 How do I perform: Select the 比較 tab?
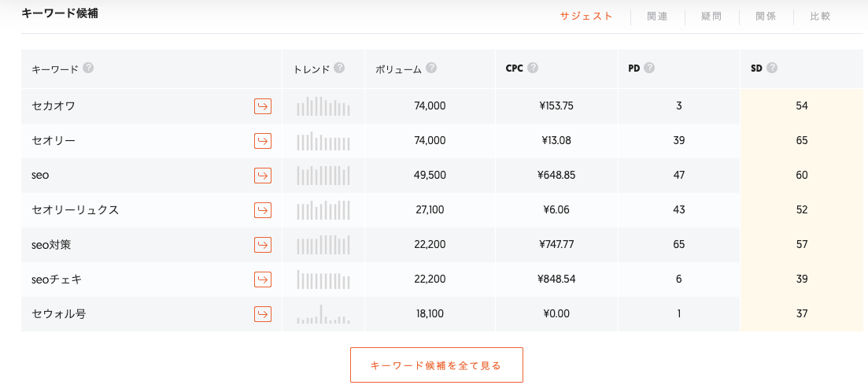(820, 17)
